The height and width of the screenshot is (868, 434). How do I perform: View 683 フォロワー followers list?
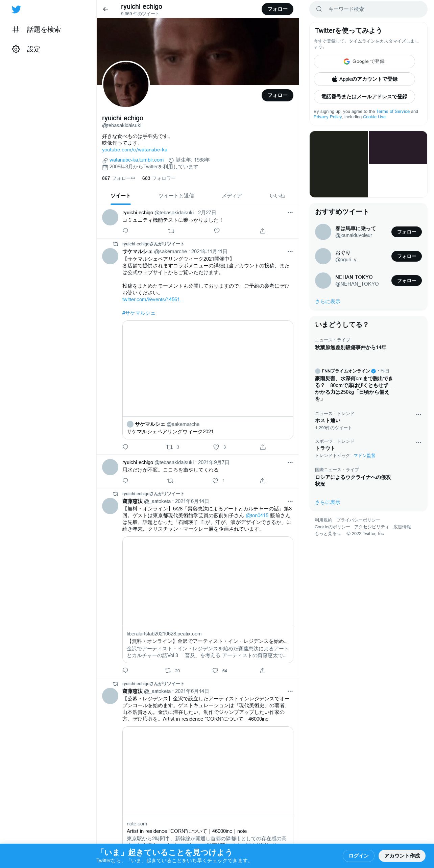click(x=159, y=178)
